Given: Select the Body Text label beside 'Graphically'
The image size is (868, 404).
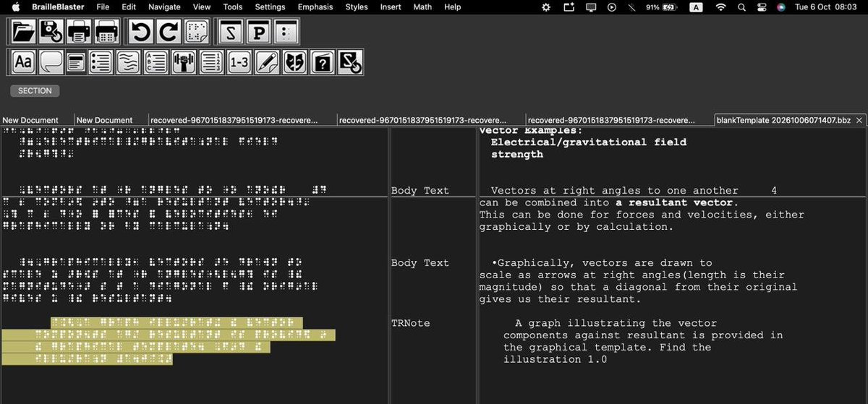Looking at the screenshot, I should (420, 263).
